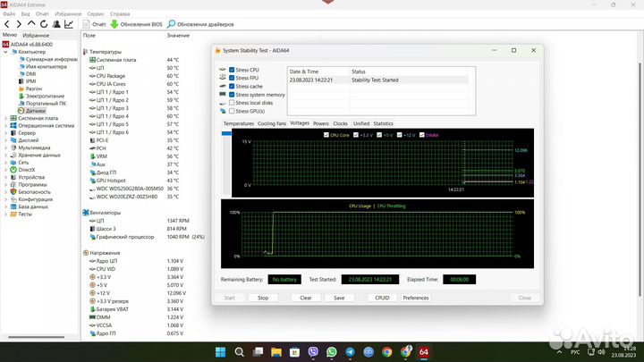The height and width of the screenshot is (362, 644).
Task: Collapse the Компьютер tree node
Action: pos(5,52)
